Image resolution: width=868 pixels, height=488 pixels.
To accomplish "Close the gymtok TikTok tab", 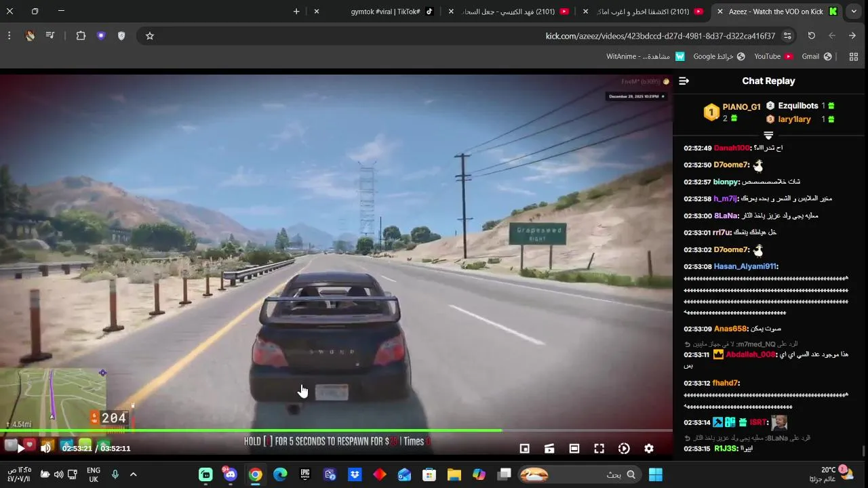I will tap(316, 12).
